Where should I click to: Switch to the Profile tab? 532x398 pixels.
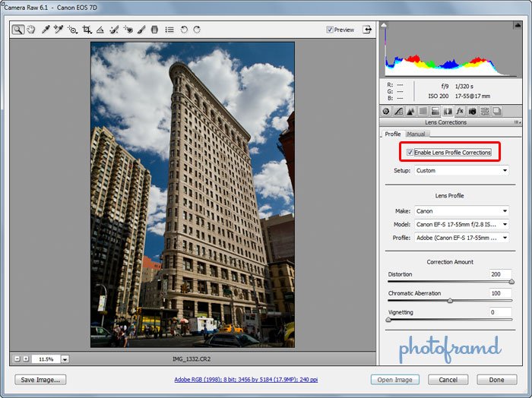point(393,134)
